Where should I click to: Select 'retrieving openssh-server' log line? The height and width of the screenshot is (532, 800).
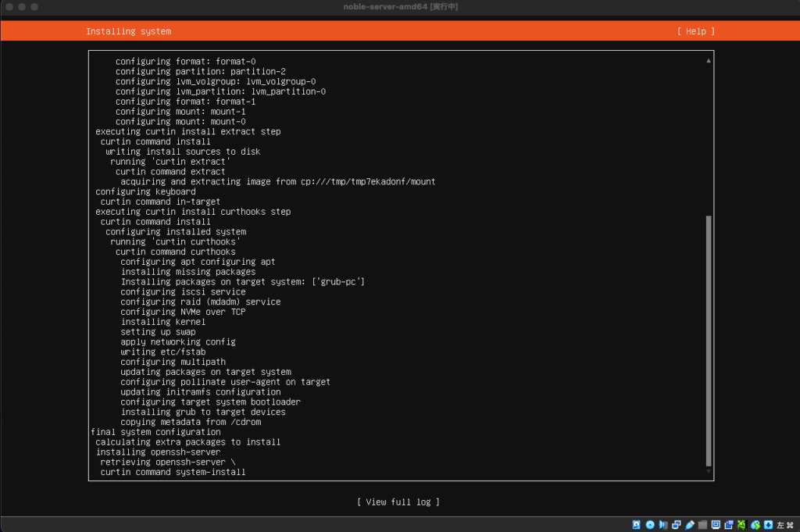168,462
